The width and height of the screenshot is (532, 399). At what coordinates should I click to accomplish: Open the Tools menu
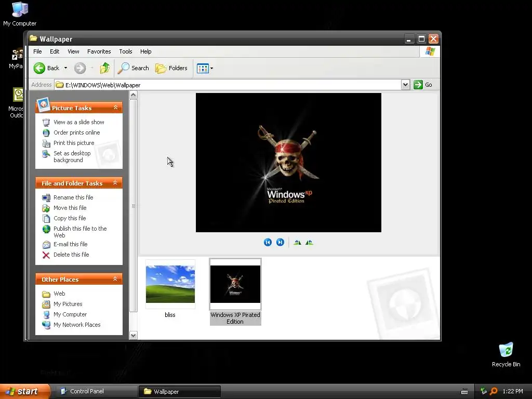(x=126, y=51)
